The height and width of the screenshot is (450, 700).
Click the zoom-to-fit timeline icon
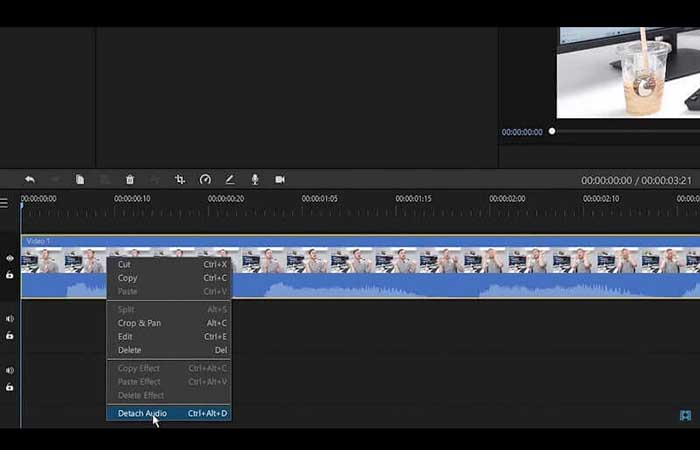[685, 416]
